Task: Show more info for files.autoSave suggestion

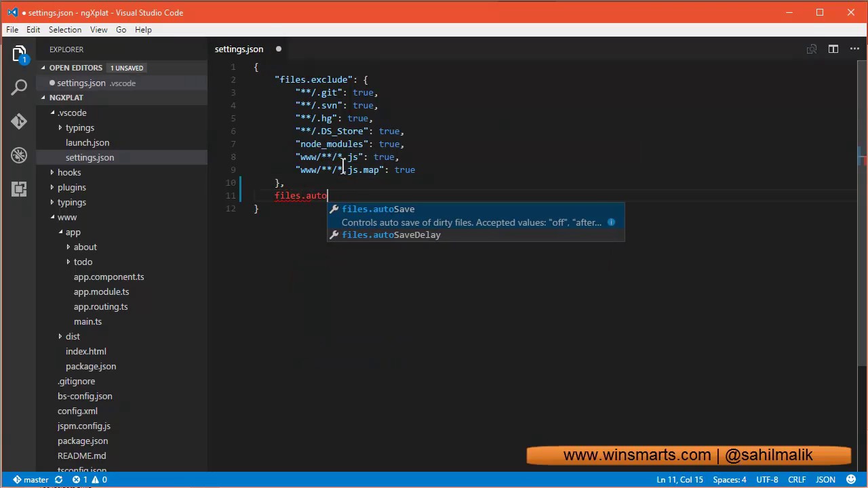Action: 611,222
